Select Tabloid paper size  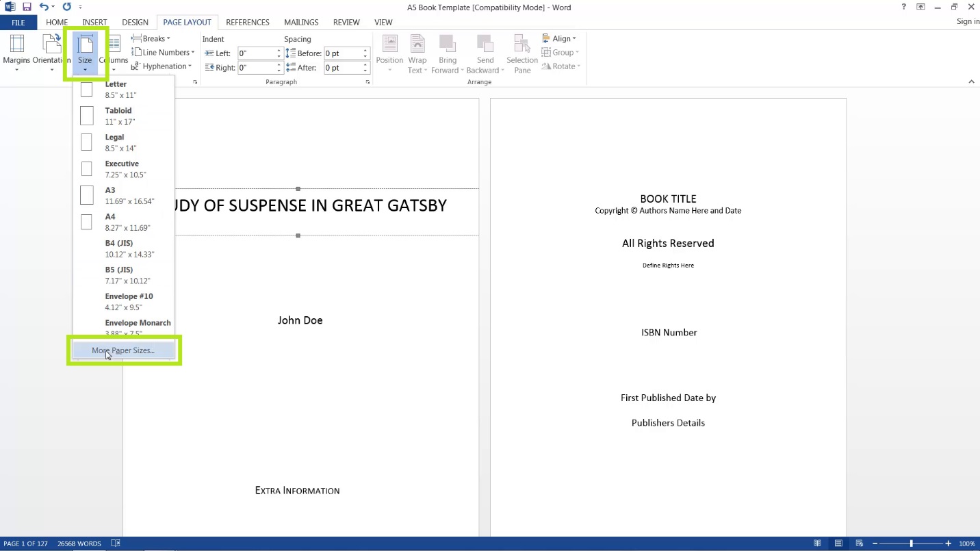(x=124, y=116)
